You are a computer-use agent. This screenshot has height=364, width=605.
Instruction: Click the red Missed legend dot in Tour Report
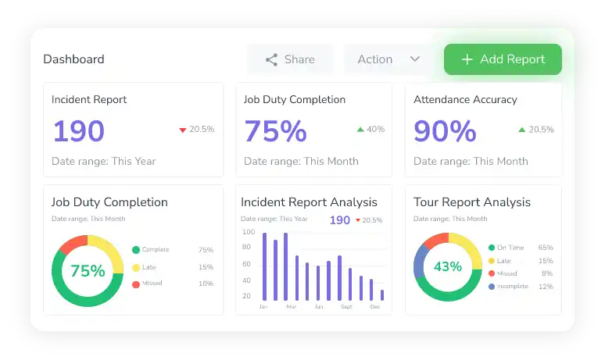coord(492,273)
